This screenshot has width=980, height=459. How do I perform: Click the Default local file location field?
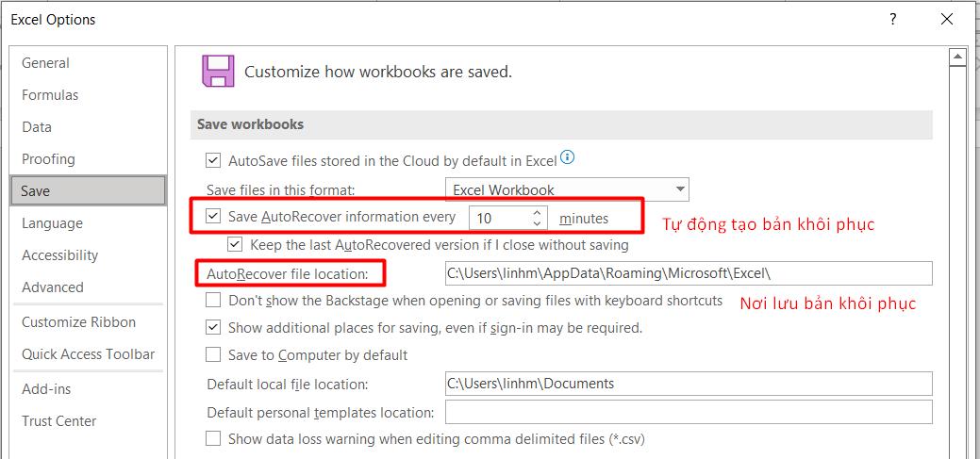[688, 384]
